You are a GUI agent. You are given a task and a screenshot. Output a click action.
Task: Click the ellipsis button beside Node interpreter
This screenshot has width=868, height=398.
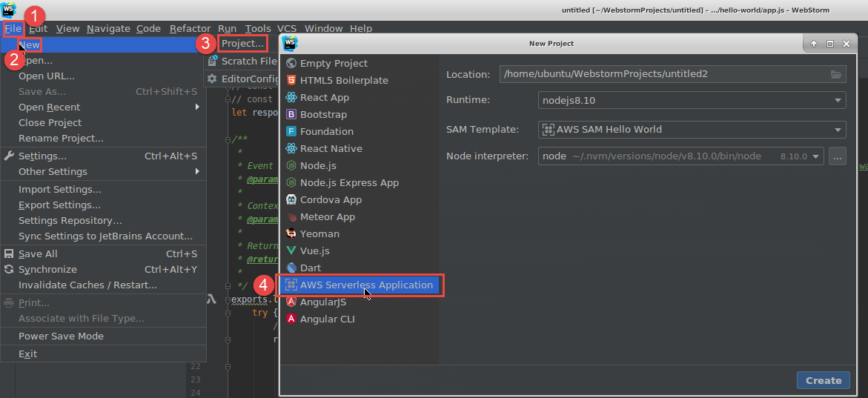837,156
